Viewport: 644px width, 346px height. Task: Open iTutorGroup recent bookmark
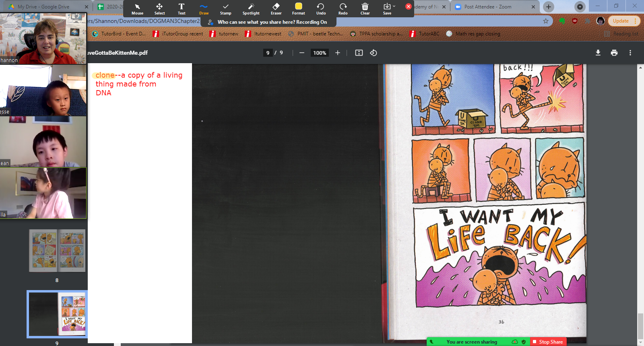coord(178,34)
